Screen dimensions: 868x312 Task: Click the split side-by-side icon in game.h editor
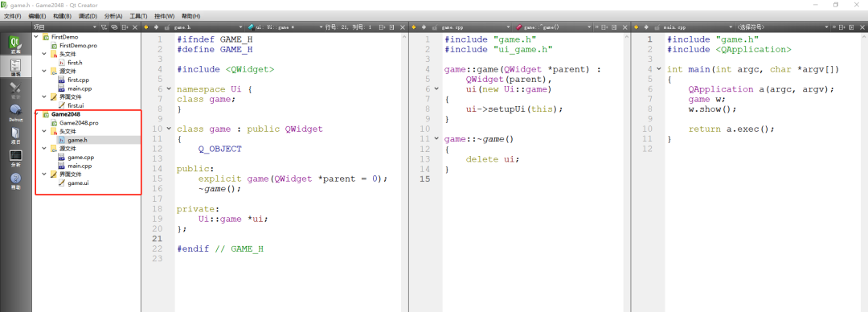coord(391,27)
